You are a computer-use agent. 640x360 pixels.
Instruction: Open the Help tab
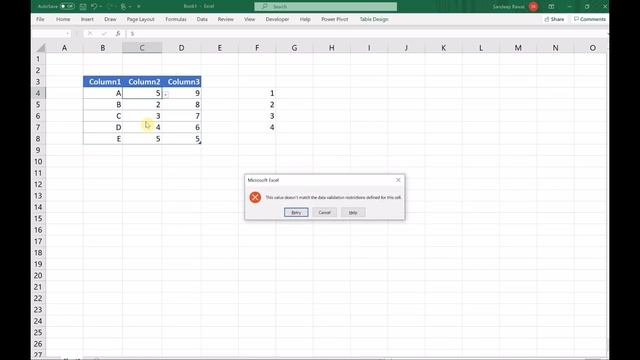point(305,19)
